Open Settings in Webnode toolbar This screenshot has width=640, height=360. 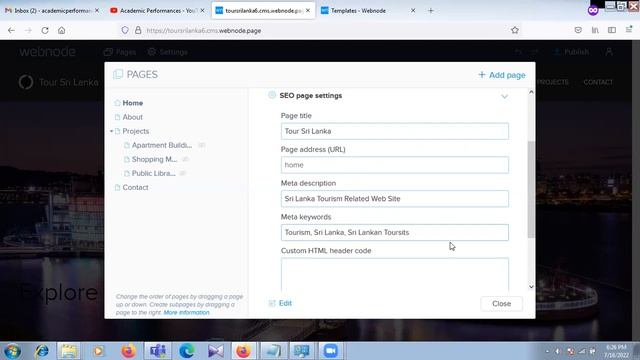(167, 52)
